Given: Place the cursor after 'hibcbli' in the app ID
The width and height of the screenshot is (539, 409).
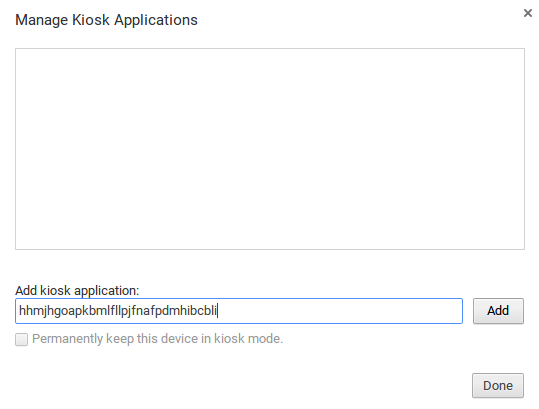Looking at the screenshot, I should pos(217,311).
